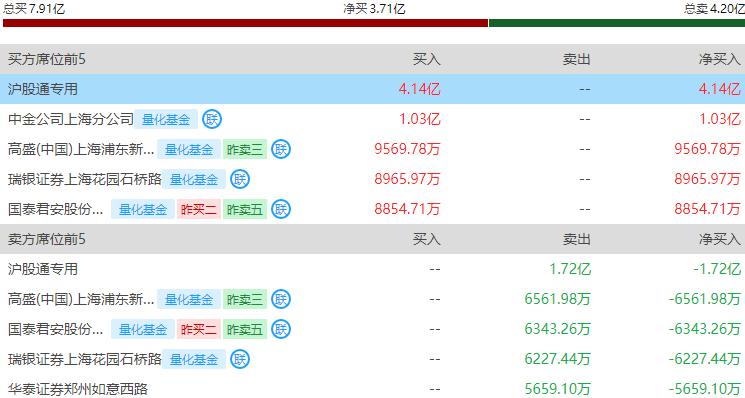Open the 昨买二 tag in the 6343.26万 国泰君安 row
Screen dimensions: 745x398
click(x=199, y=329)
